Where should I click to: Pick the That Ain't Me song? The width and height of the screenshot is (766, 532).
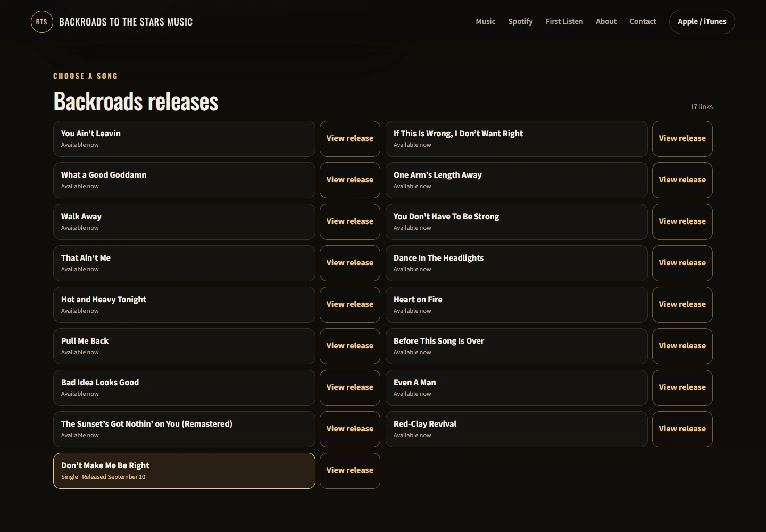pos(184,263)
